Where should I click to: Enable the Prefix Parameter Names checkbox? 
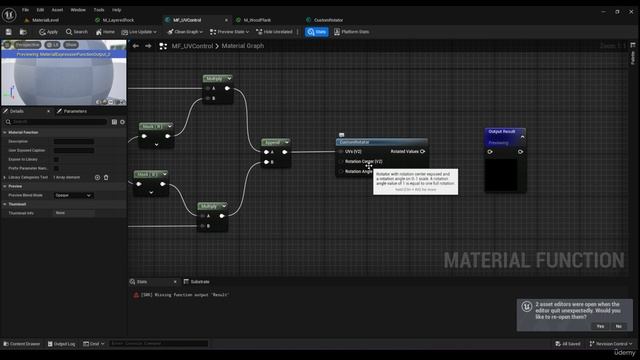(x=56, y=168)
